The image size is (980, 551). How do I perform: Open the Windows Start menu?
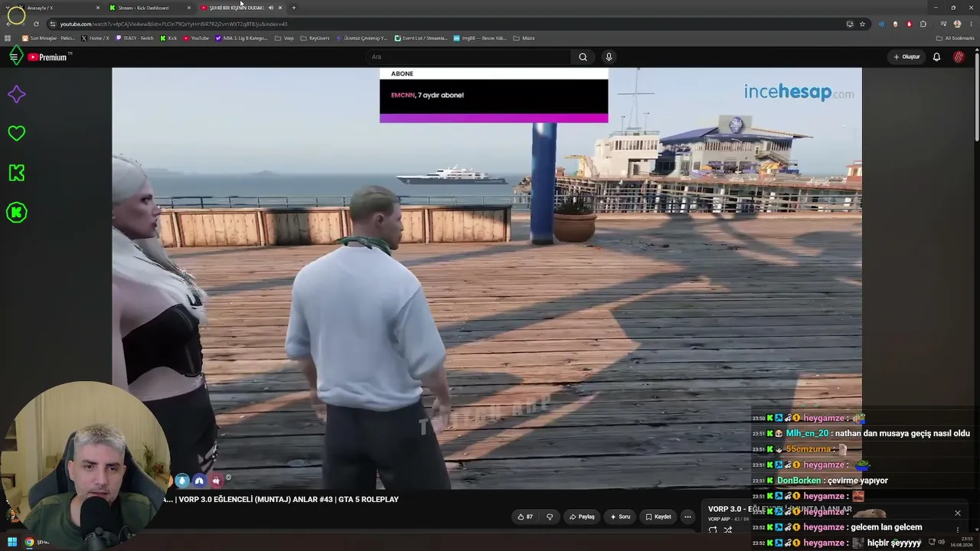click(12, 543)
